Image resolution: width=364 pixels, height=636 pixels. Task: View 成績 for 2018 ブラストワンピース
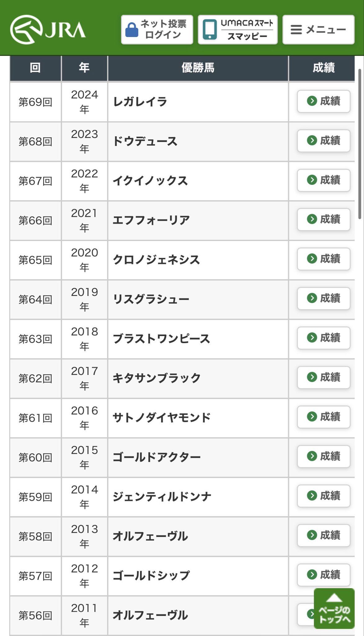[x=324, y=338]
